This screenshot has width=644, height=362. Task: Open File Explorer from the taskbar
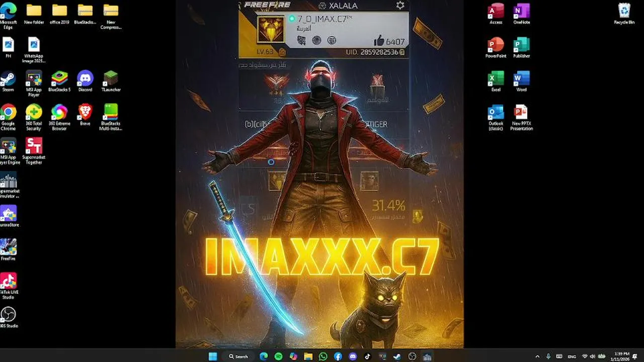pos(308,356)
